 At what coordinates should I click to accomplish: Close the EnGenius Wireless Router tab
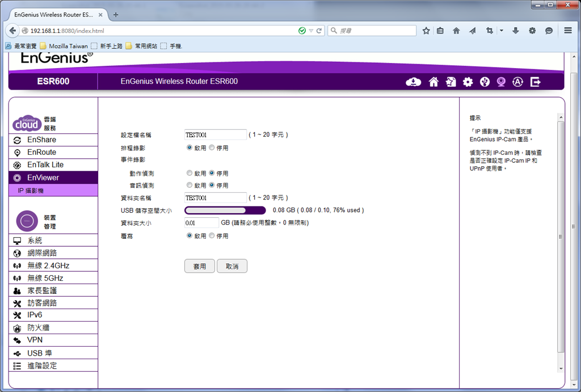100,15
